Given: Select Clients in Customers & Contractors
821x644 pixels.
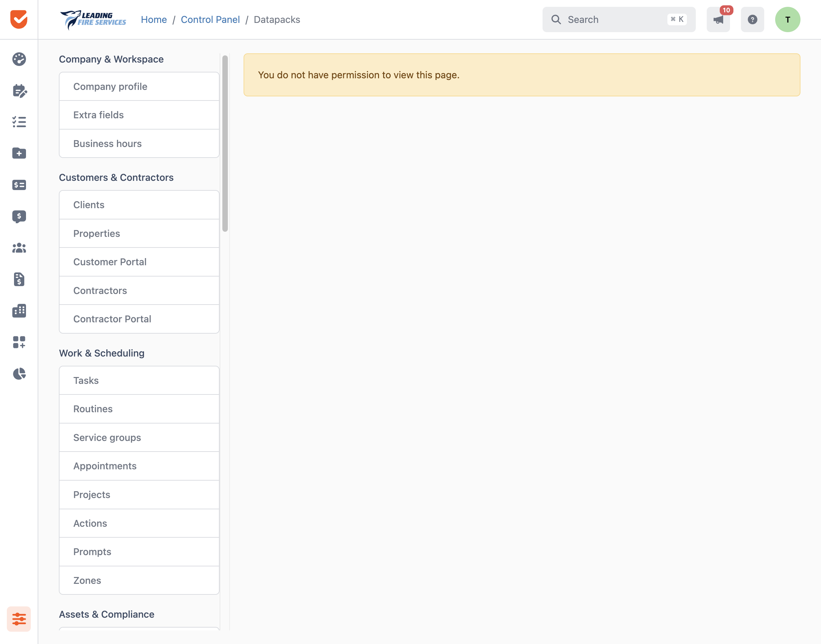Looking at the screenshot, I should (139, 205).
